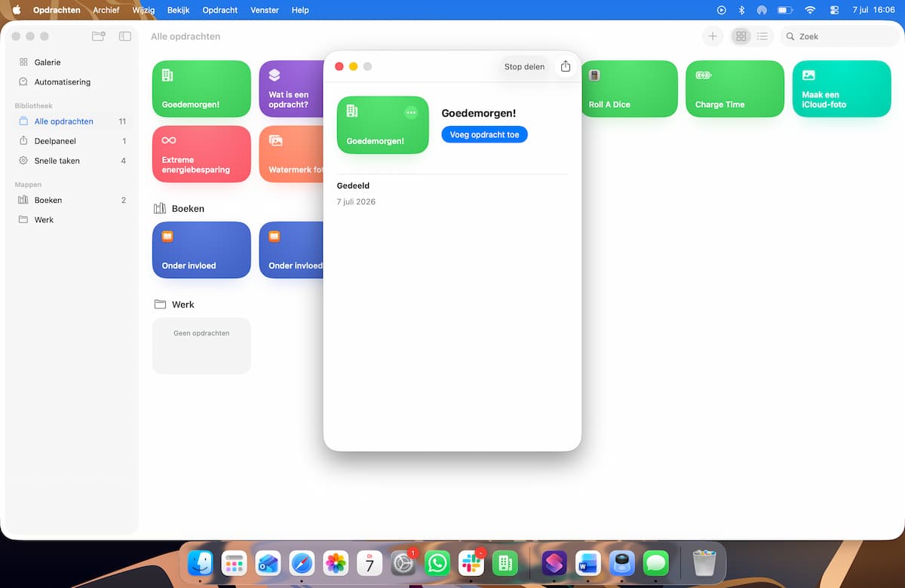Viewport: 905px width, 588px height.
Task: Switch to list view
Action: click(x=762, y=36)
